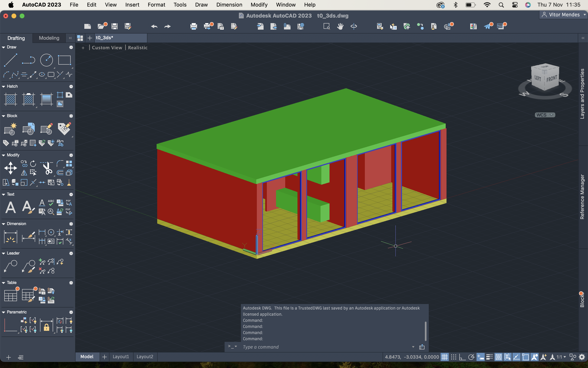Click the t0_3ds* drawing file tab
This screenshot has height=368, width=588.
(x=121, y=38)
